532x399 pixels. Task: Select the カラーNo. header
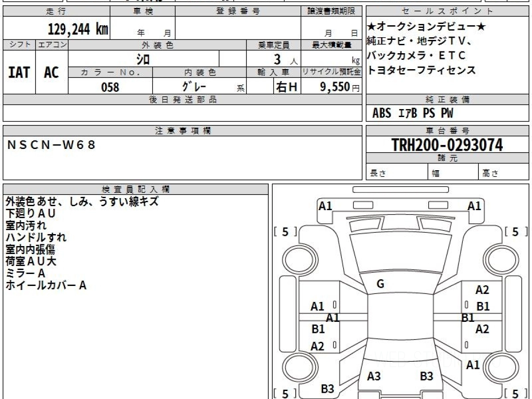[x=110, y=72]
